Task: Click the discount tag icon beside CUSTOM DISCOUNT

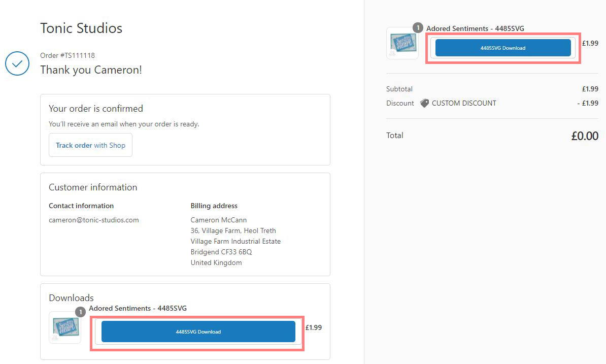Action: pyautogui.click(x=424, y=103)
